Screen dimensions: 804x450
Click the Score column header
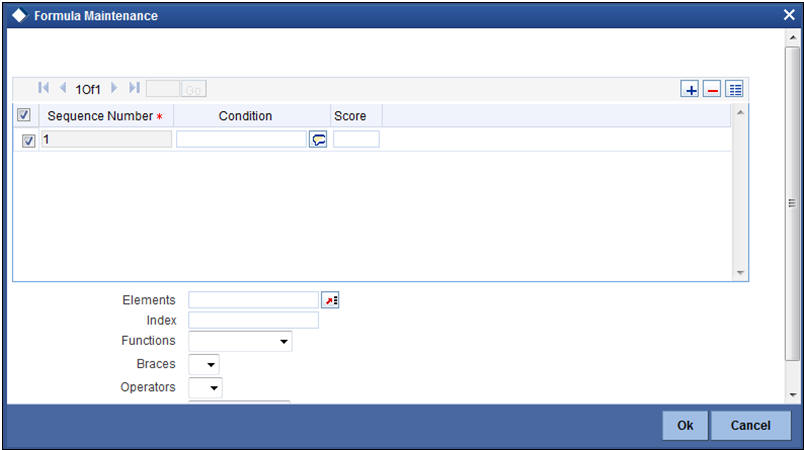point(356,116)
